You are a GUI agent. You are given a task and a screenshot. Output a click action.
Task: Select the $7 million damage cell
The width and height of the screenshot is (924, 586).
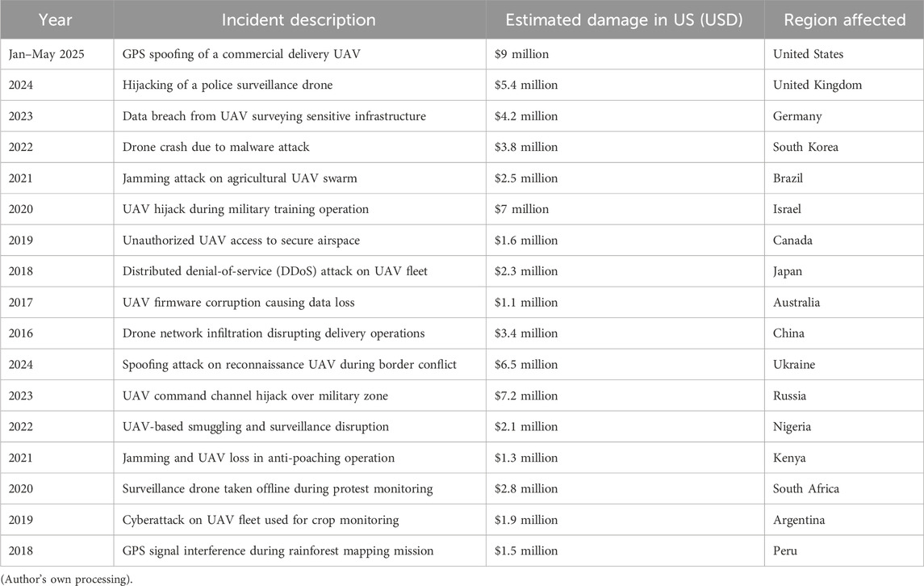(x=522, y=210)
